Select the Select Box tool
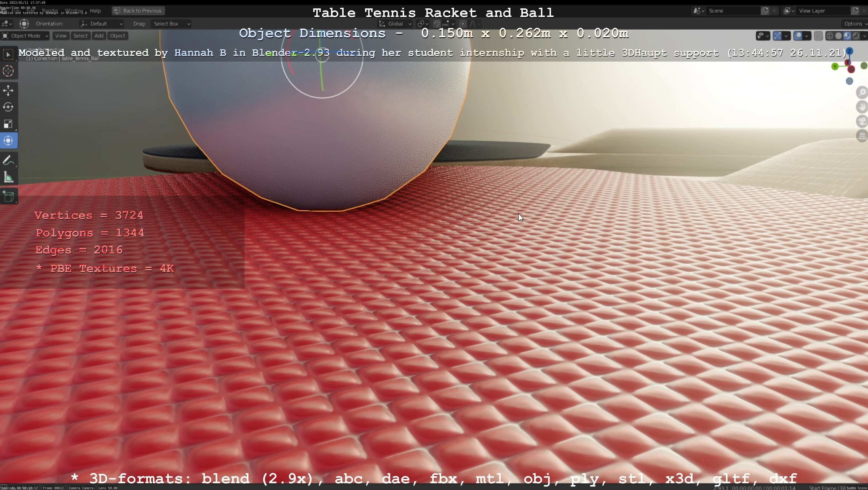The image size is (868, 490). point(8,55)
